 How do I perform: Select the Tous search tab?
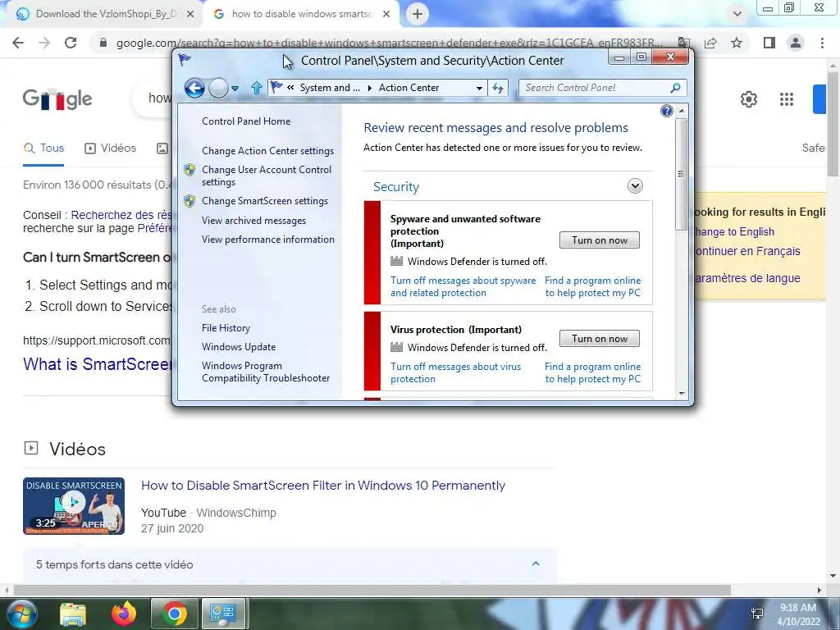pyautogui.click(x=44, y=148)
